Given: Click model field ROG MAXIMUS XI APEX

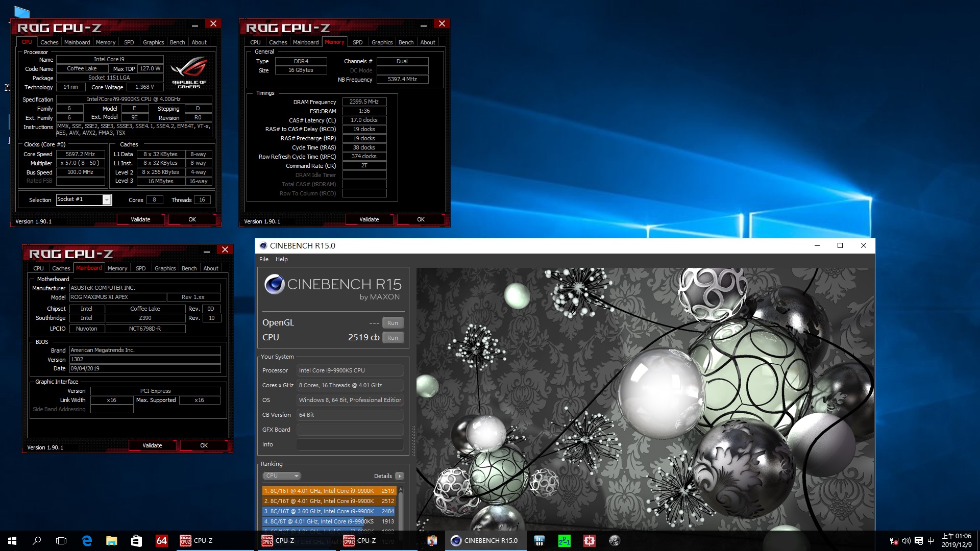Looking at the screenshot, I should click(x=117, y=297).
